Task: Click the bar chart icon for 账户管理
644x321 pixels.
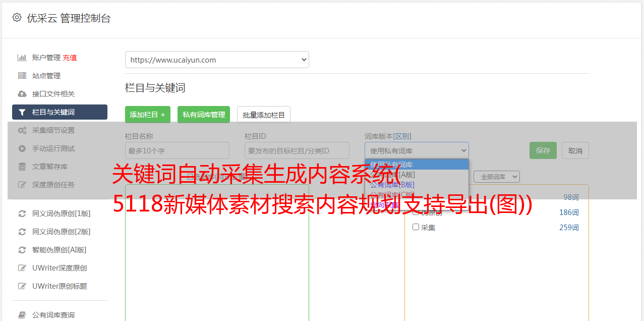Action: [x=22, y=58]
